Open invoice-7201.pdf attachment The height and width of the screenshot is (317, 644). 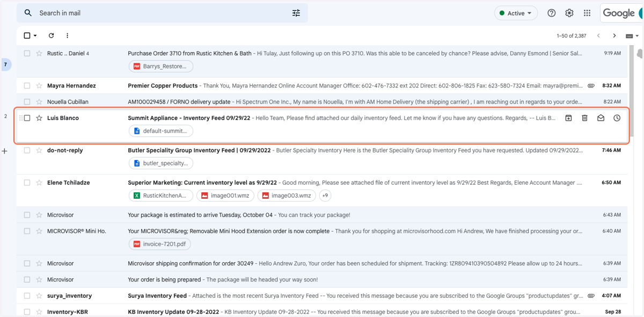[x=160, y=244]
